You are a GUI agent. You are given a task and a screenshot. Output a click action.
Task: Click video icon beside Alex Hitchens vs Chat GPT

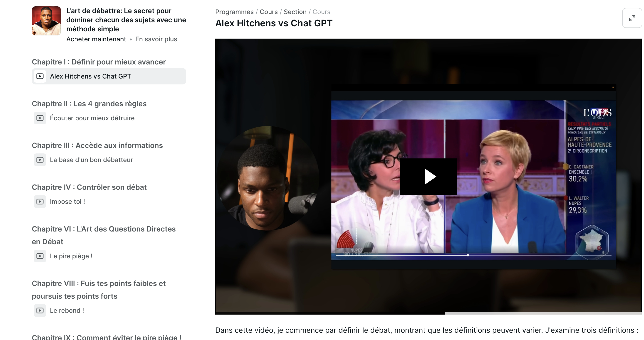pyautogui.click(x=40, y=76)
